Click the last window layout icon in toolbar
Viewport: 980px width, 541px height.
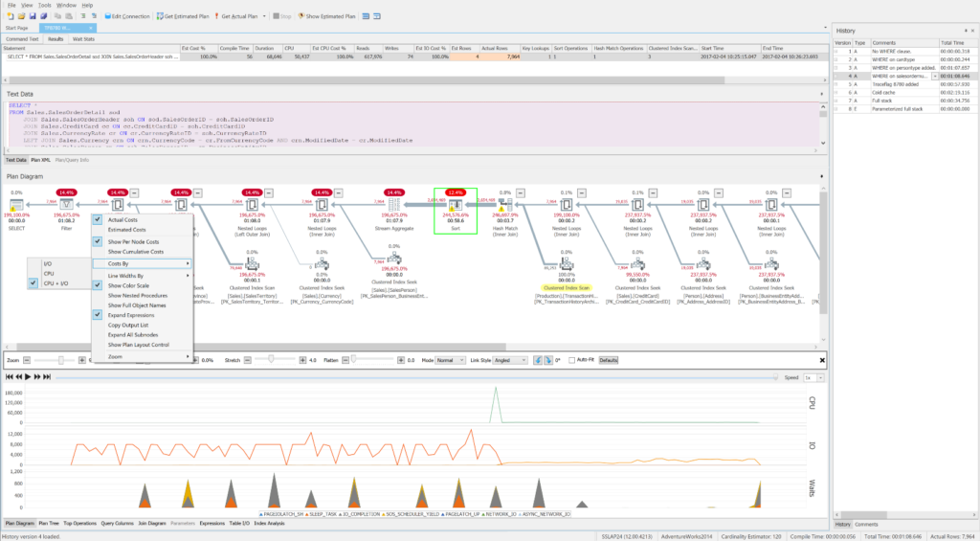click(x=377, y=16)
